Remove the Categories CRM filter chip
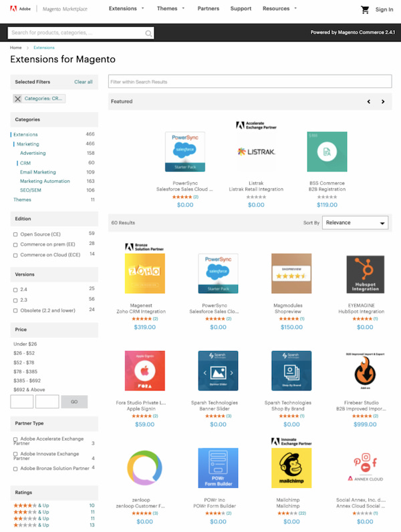401x532 pixels. pyautogui.click(x=18, y=99)
